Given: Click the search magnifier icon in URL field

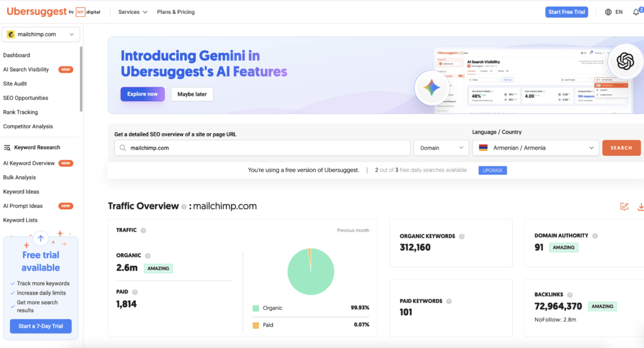Looking at the screenshot, I should point(123,148).
